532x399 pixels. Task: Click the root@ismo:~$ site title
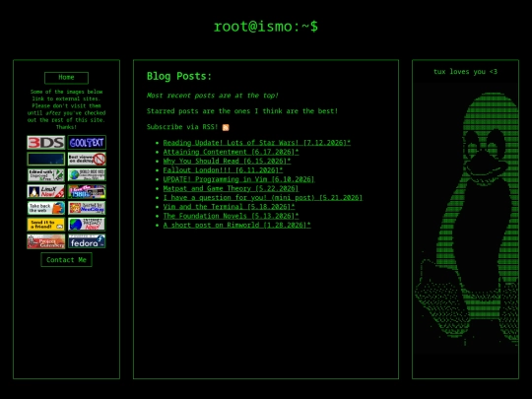tap(266, 27)
